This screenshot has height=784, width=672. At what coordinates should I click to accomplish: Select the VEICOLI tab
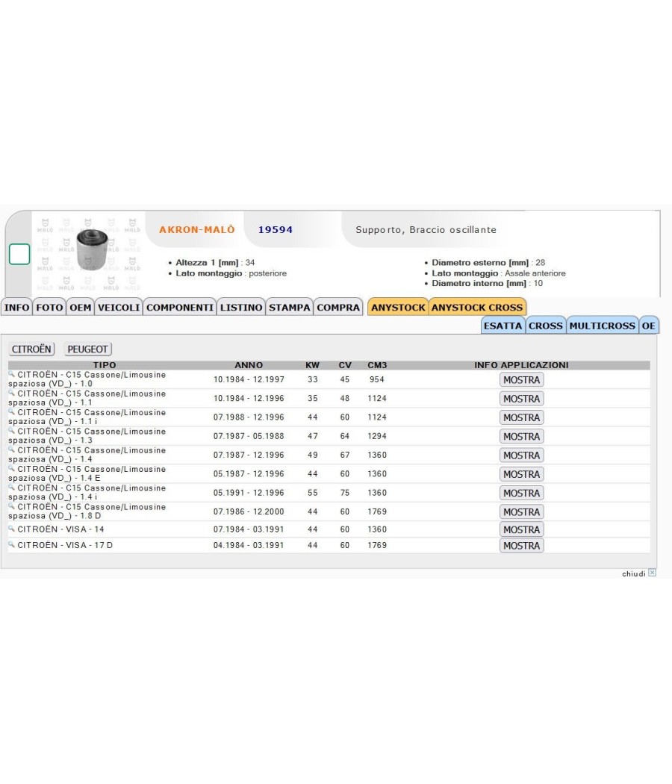119,307
